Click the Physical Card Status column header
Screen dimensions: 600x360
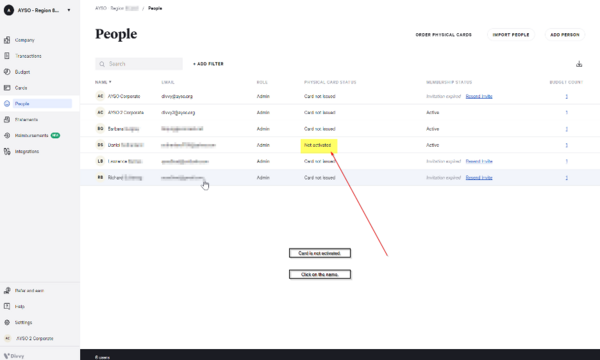[x=330, y=82]
